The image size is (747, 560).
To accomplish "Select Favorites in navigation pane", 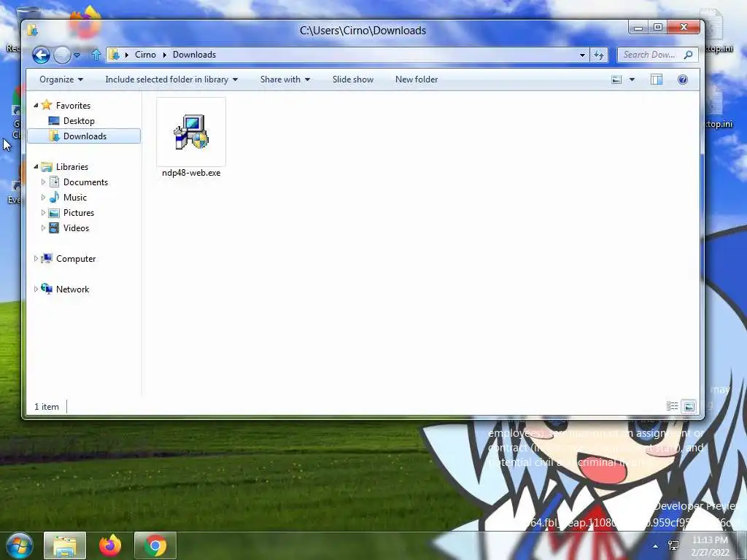I will coord(73,105).
